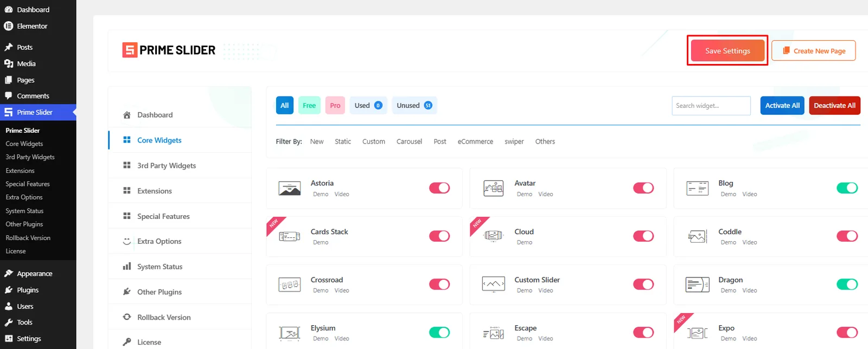This screenshot has width=868, height=349.
Task: Click the home icon beside Dashboard tab
Action: pos(127,115)
